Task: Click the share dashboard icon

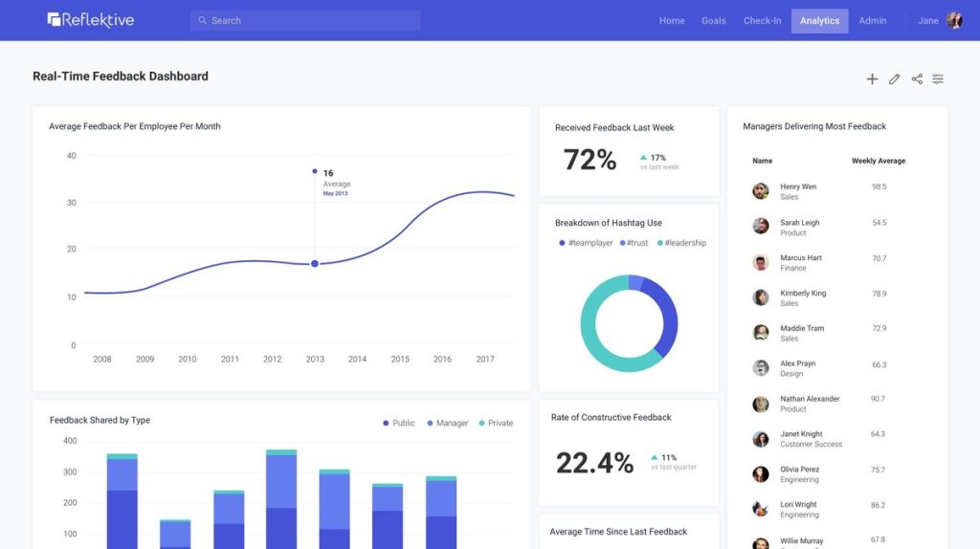Action: point(917,79)
